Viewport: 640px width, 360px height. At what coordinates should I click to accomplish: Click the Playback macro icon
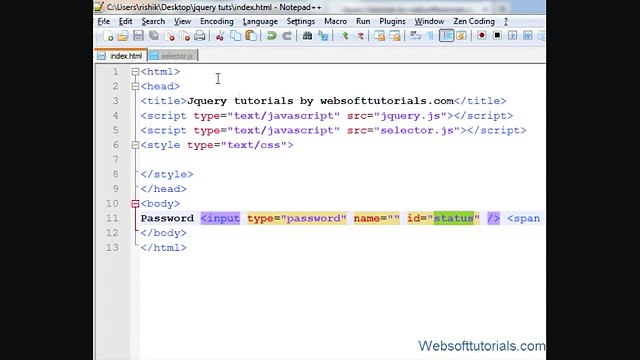[513, 36]
